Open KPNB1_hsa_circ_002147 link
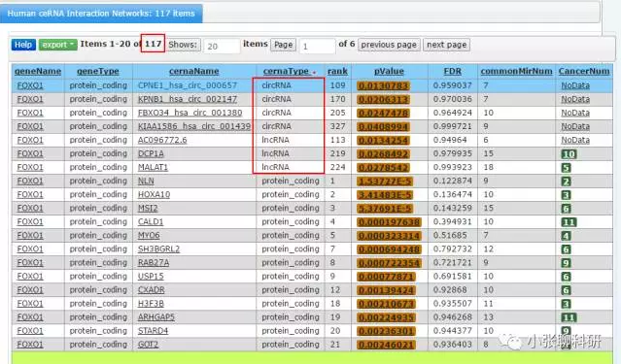The height and width of the screenshot is (364, 621). coord(188,99)
